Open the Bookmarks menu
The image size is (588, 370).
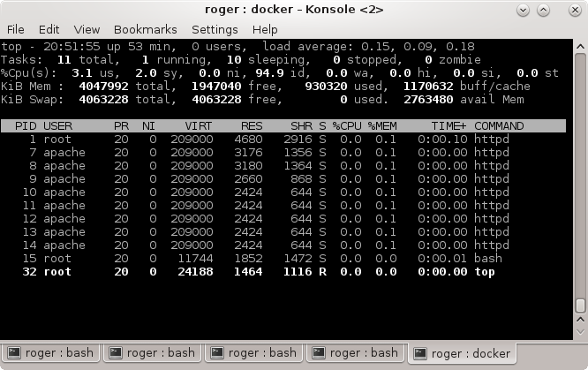pyautogui.click(x=145, y=29)
